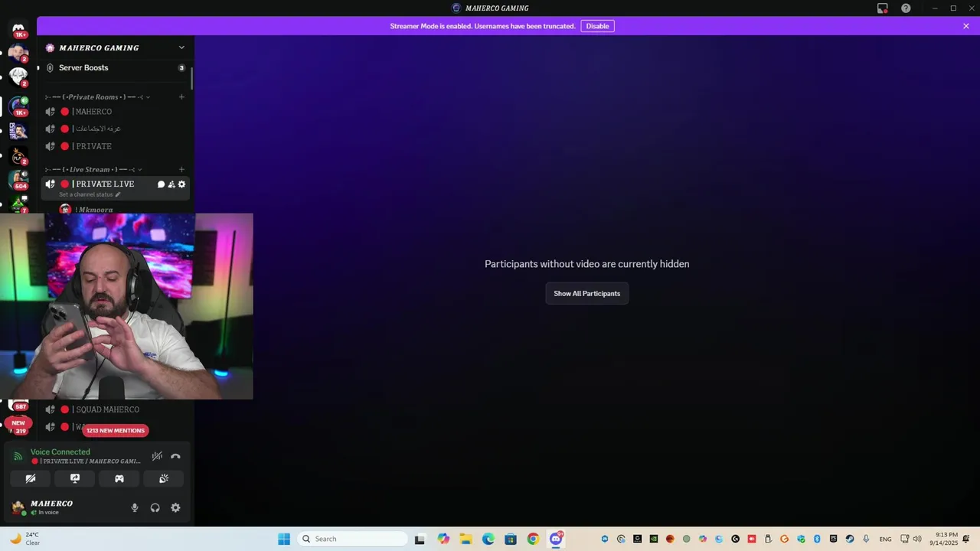Open Discord direct messages home icon
This screenshot has width=980, height=551.
coord(18,28)
